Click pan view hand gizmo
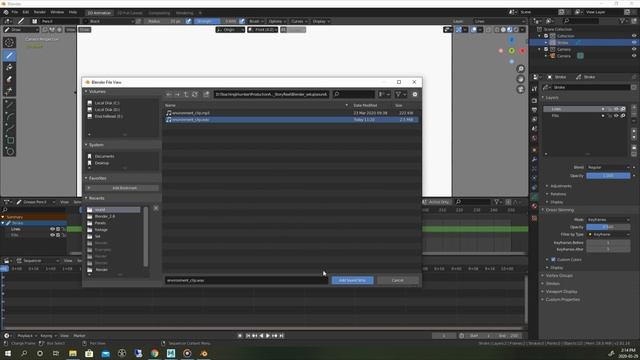Viewport: 640px width, 360px height. click(x=521, y=79)
